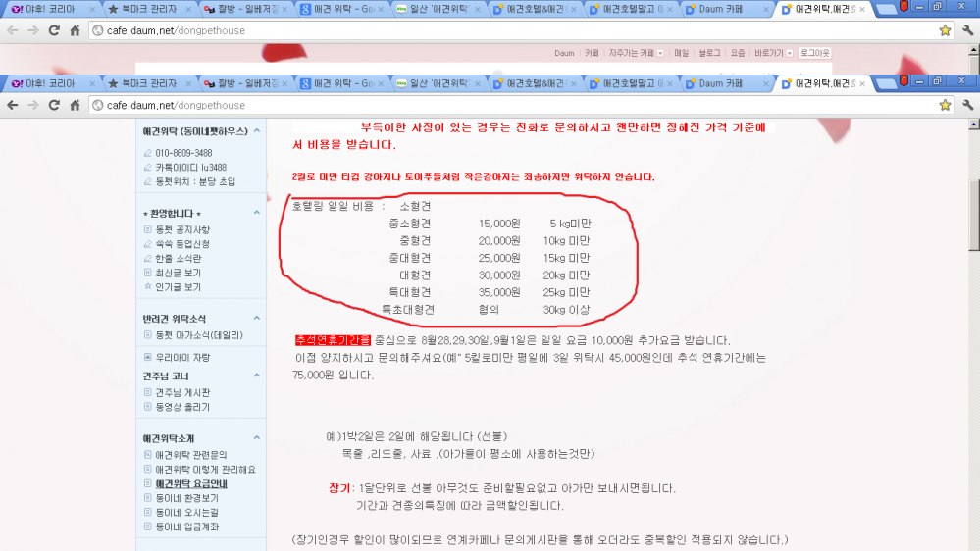
Task: Close the '일산 애견위탁' tab in front window
Action: 478,83
